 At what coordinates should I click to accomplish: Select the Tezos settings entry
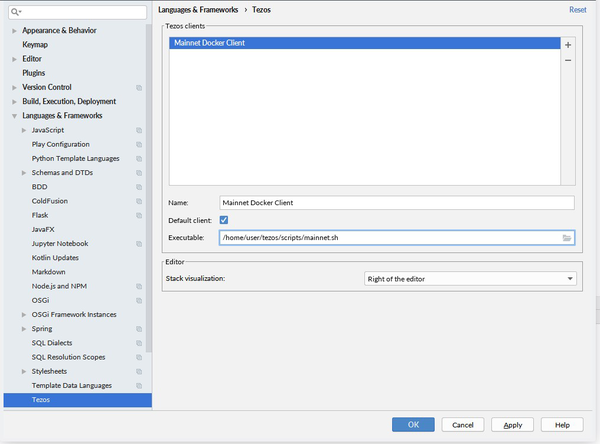pos(78,400)
